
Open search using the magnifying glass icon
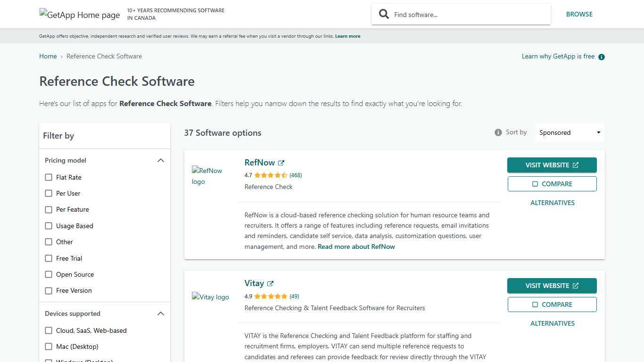pyautogui.click(x=384, y=14)
